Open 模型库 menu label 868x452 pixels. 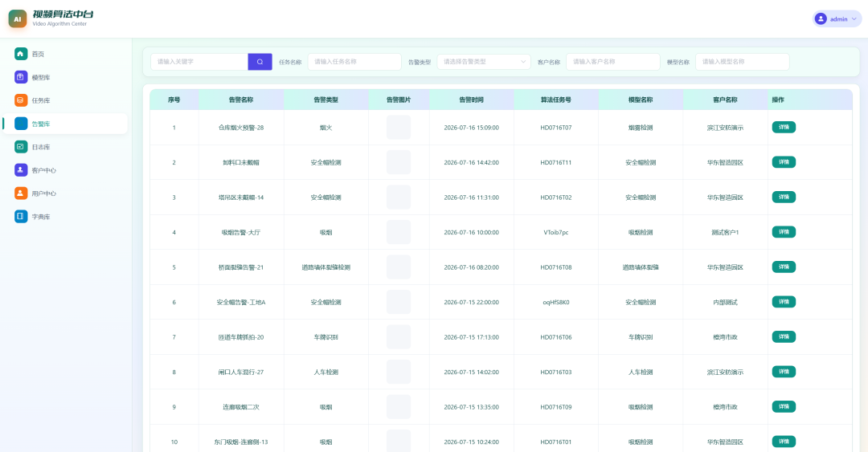pyautogui.click(x=41, y=77)
